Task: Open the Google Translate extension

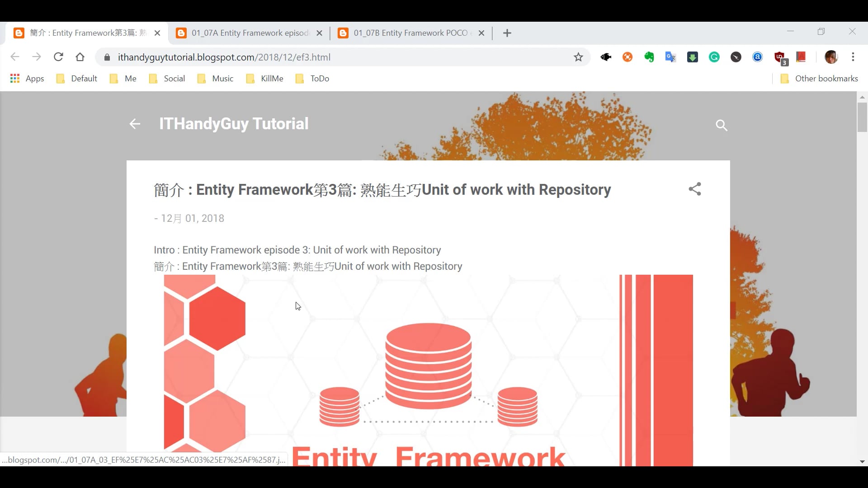Action: (x=671, y=57)
